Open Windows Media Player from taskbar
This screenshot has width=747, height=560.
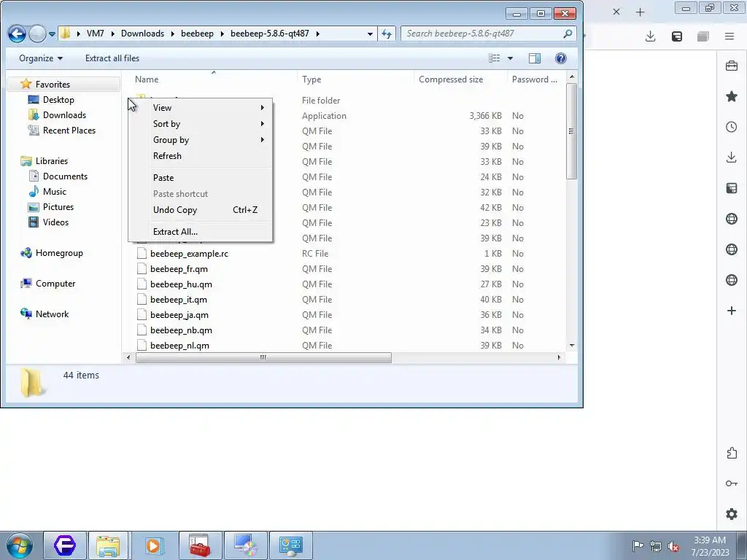153,545
